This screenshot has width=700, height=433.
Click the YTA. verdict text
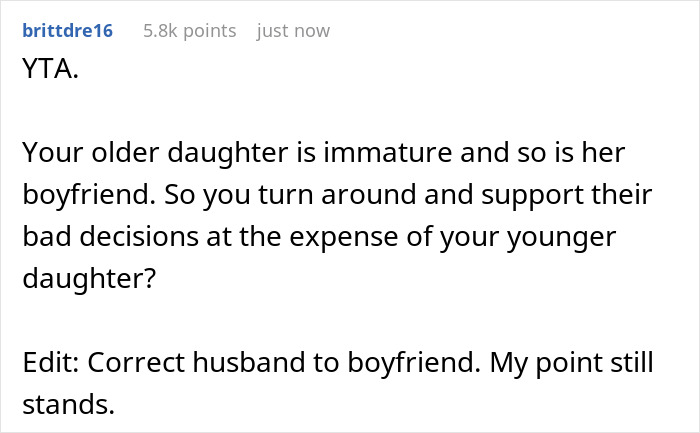(x=50, y=69)
